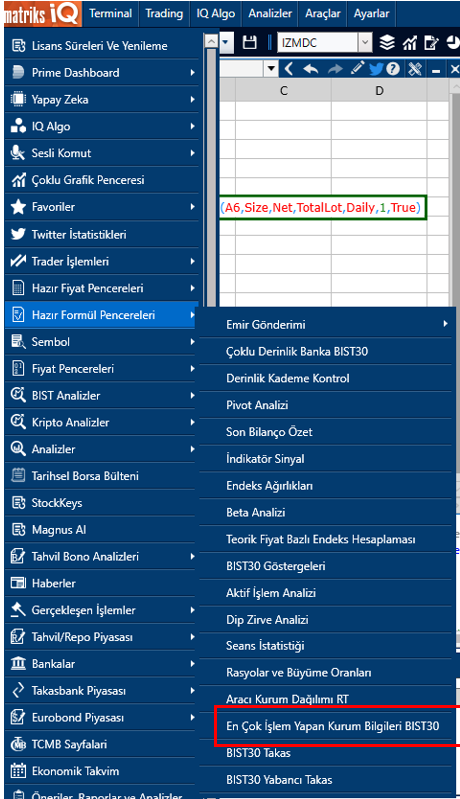Click the edit note icon in toolbar
Viewport: 460px width, 799px height.
tap(431, 43)
